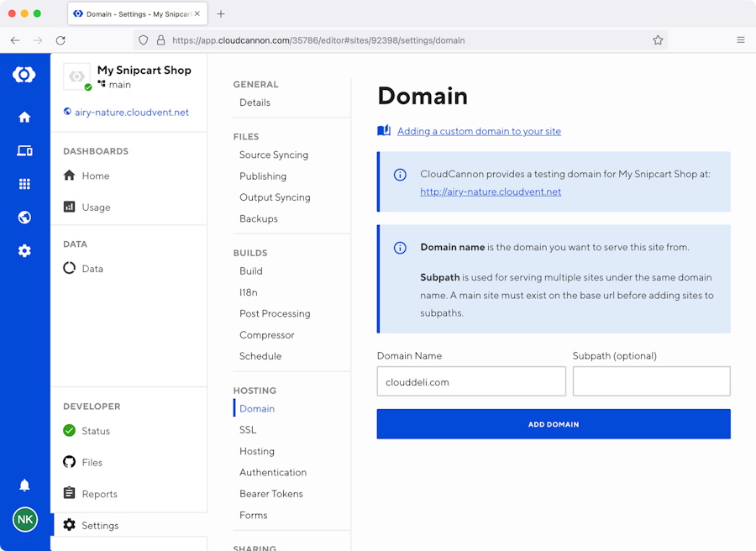Screen dimensions: 756x551
Task: Open the gear icon in blue sidebar
Action: click(x=24, y=251)
